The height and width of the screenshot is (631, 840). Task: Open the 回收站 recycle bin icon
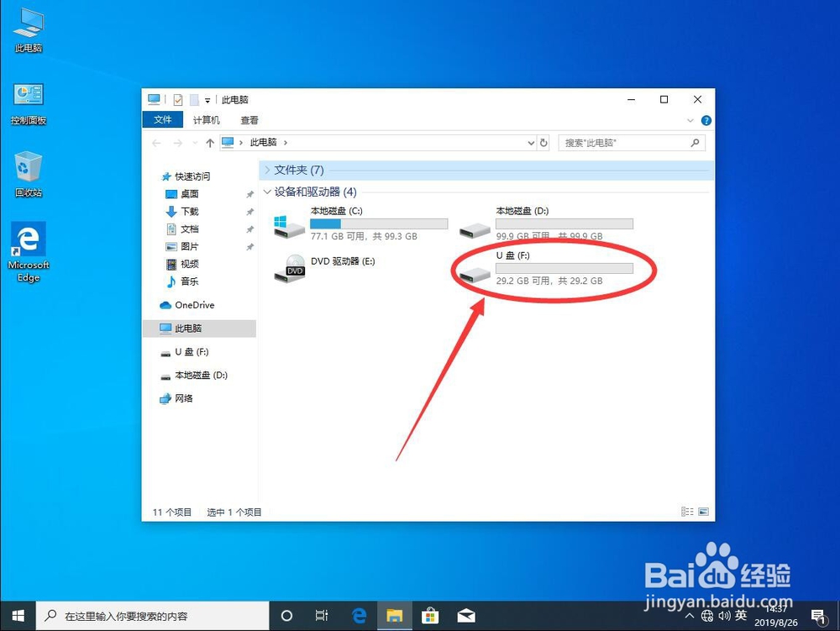(x=29, y=175)
